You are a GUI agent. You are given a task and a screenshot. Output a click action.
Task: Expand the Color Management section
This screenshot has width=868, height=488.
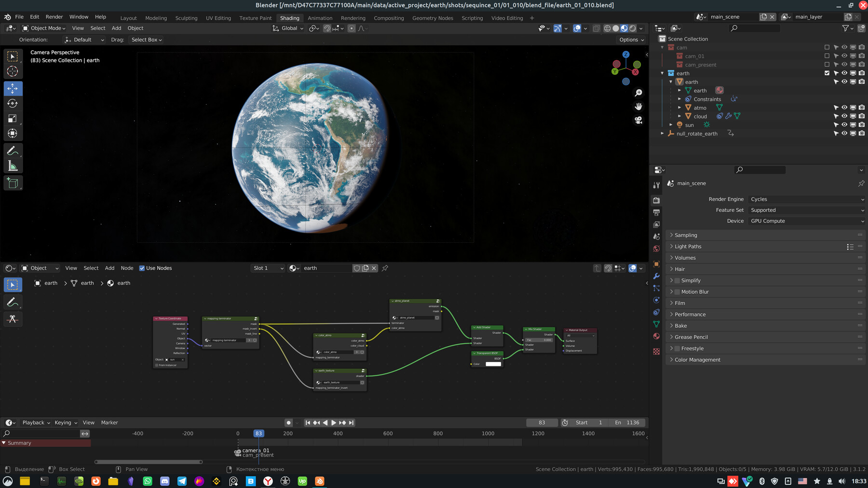(696, 360)
